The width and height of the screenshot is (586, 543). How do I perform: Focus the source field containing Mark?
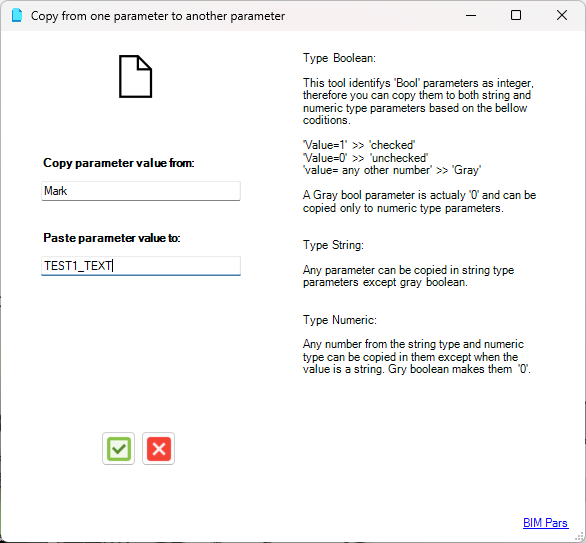[141, 191]
